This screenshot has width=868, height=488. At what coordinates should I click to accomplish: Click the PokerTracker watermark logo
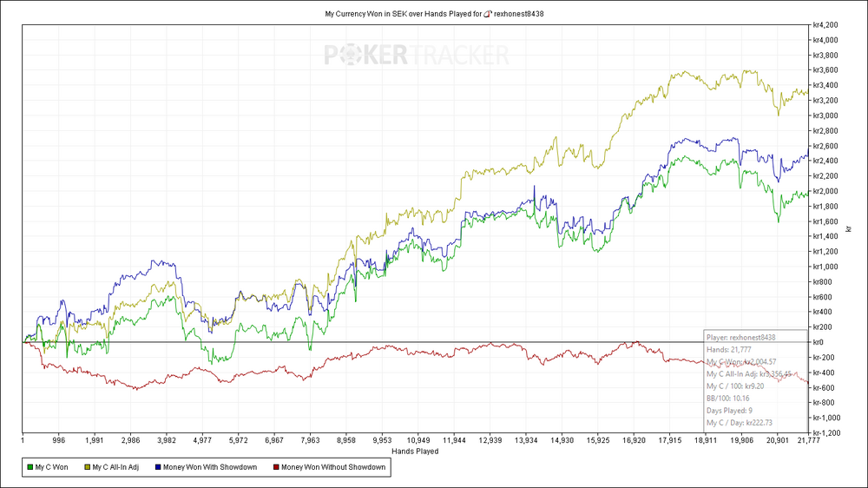[417, 55]
